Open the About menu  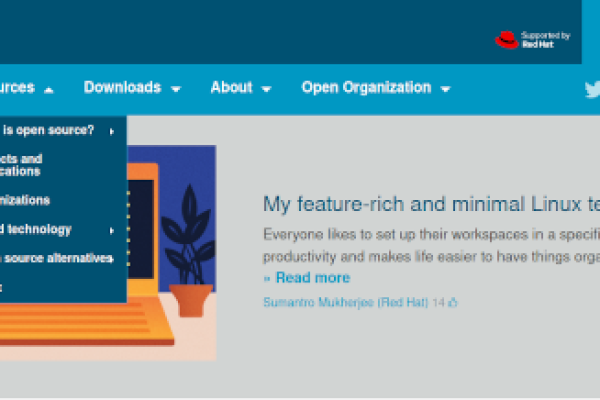[x=231, y=88]
